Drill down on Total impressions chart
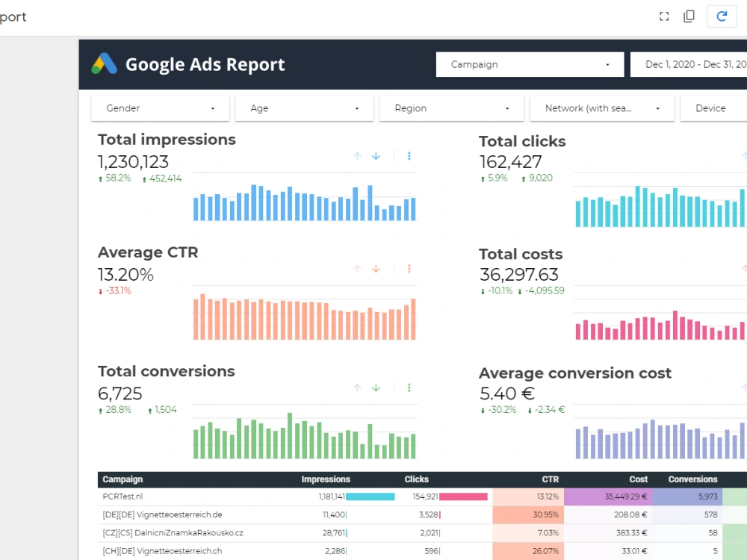Viewport: 747px width, 560px height. pyautogui.click(x=376, y=156)
